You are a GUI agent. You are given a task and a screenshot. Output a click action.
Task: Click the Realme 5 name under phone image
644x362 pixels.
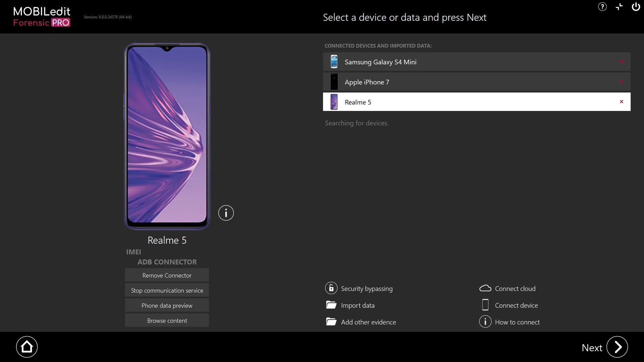[x=167, y=240]
